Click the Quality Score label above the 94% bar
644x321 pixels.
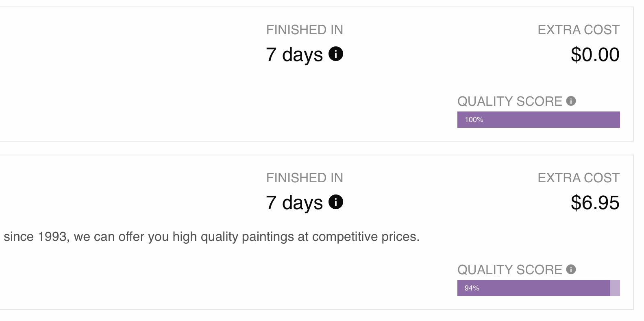pos(509,270)
